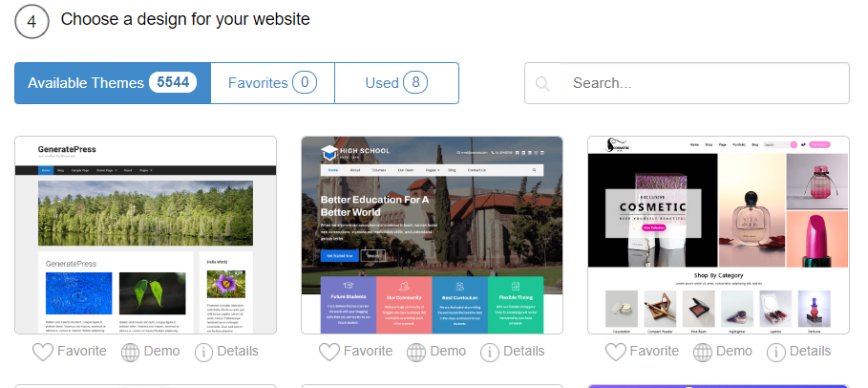Select the Cosmetic theme thumbnail

point(718,235)
